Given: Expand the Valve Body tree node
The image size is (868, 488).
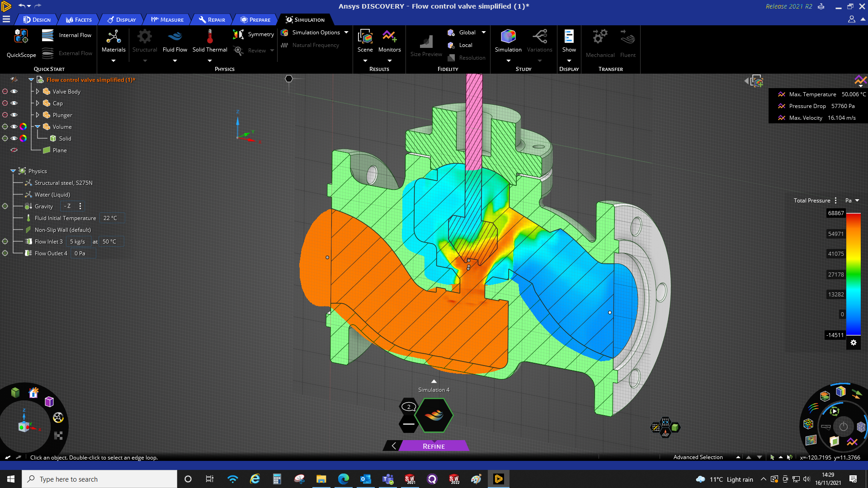Looking at the screenshot, I should click(x=38, y=91).
